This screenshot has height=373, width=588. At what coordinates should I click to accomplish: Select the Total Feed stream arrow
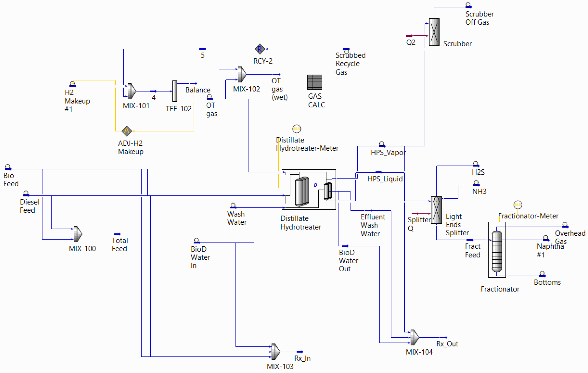click(117, 234)
